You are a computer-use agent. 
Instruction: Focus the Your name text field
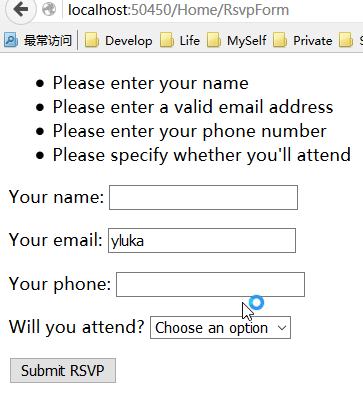tap(203, 198)
